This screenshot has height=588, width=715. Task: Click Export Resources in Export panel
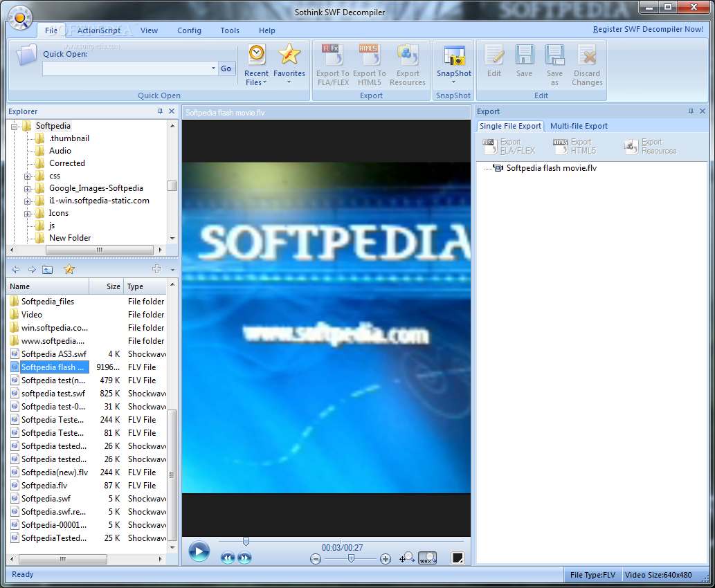click(650, 147)
